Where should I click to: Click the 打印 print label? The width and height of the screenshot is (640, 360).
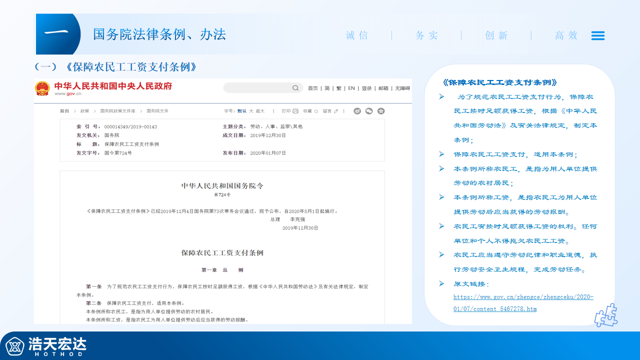pos(287,111)
